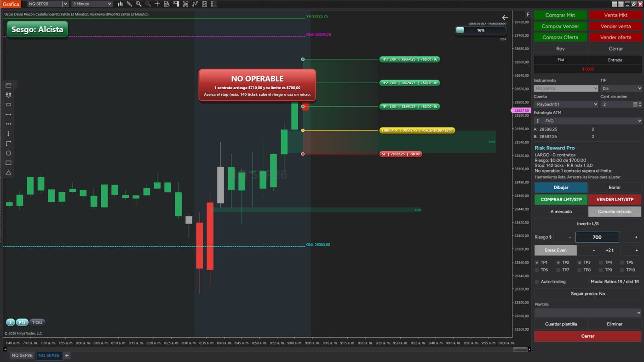Select the ruler drawing tool in left toolbar
This screenshot has height=362, width=644.
click(x=8, y=85)
